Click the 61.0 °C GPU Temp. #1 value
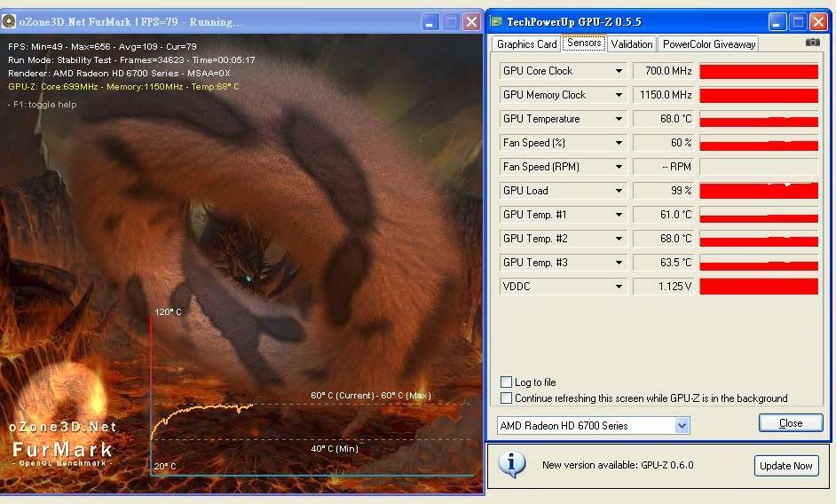This screenshot has width=836, height=504. point(664,215)
